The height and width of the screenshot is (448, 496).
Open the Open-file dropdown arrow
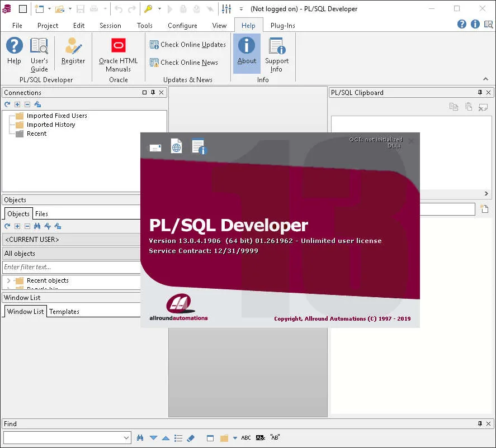tap(70, 9)
